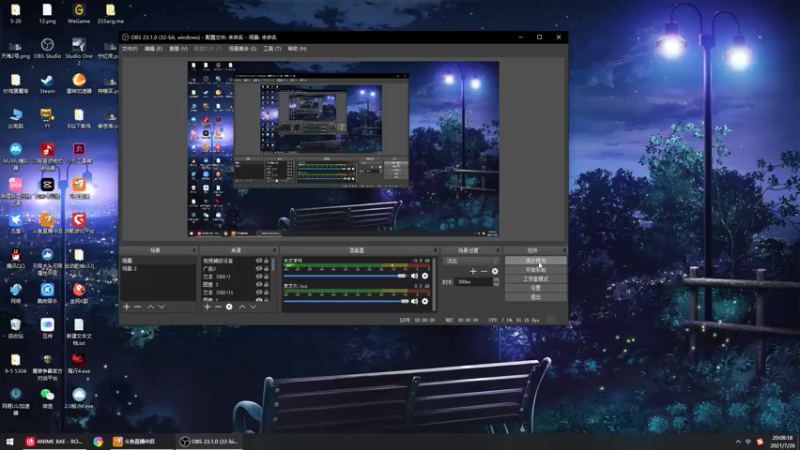Click the 300ms duration input field
This screenshot has height=450, width=800.
pyautogui.click(x=474, y=282)
